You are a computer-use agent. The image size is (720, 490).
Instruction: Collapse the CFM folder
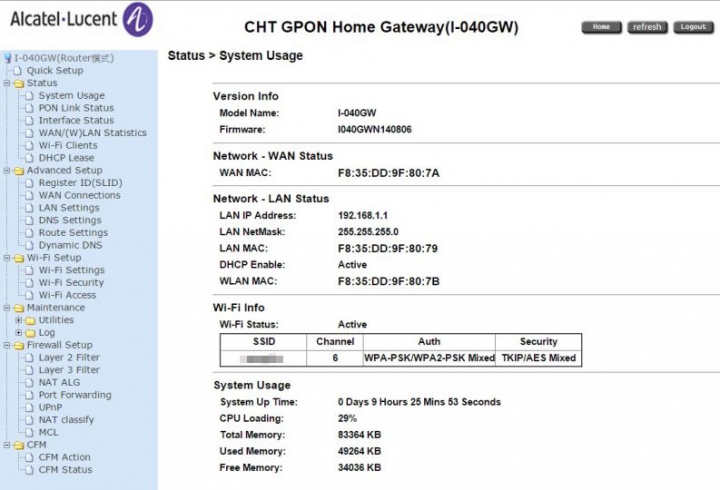[7, 445]
